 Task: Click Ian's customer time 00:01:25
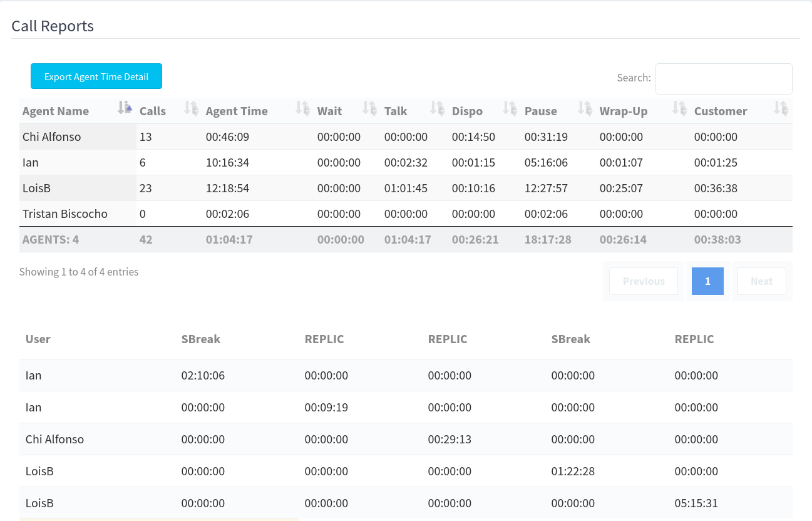(716, 162)
